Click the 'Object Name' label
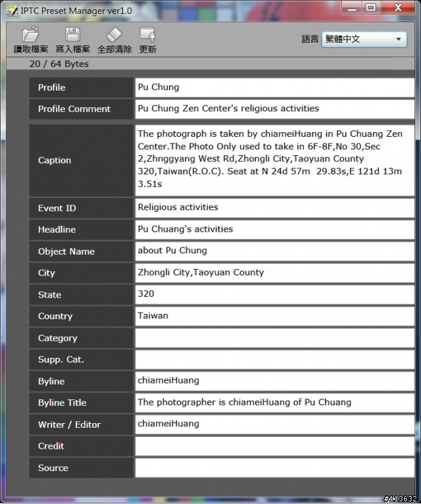Viewport: 421px width, 504px height. tap(66, 251)
